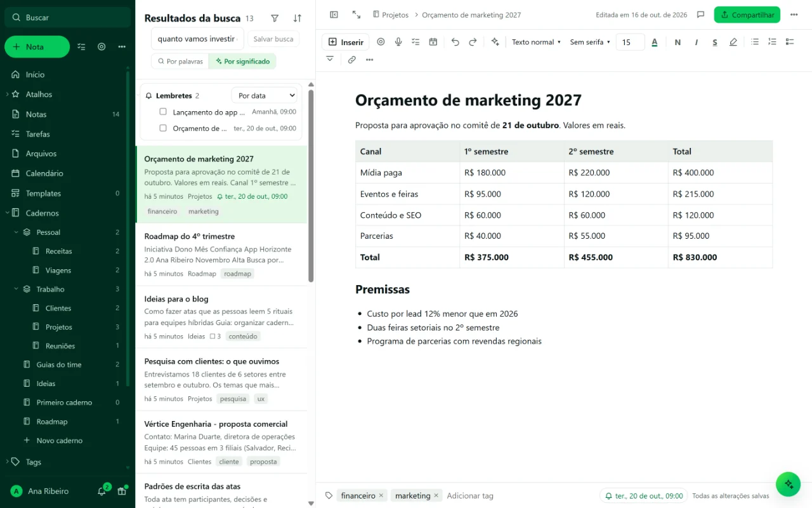Expand the note to full screen
Screen dimensions: 812x508
[356, 15]
